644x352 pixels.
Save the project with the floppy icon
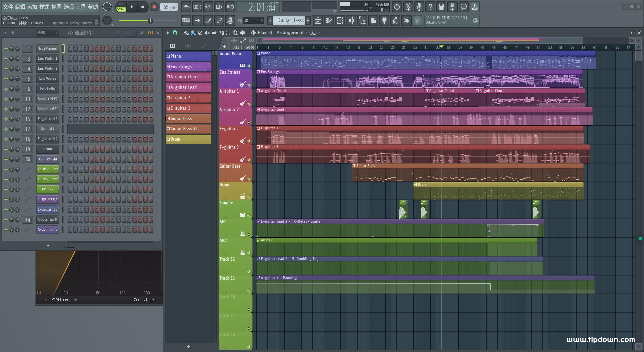coord(441,7)
